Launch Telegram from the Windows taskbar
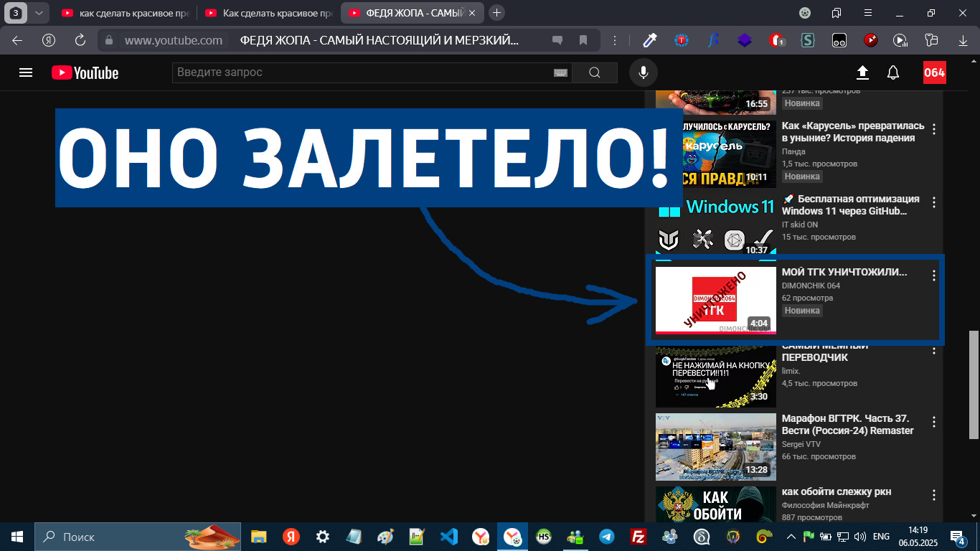This screenshot has width=980, height=551. [607, 537]
